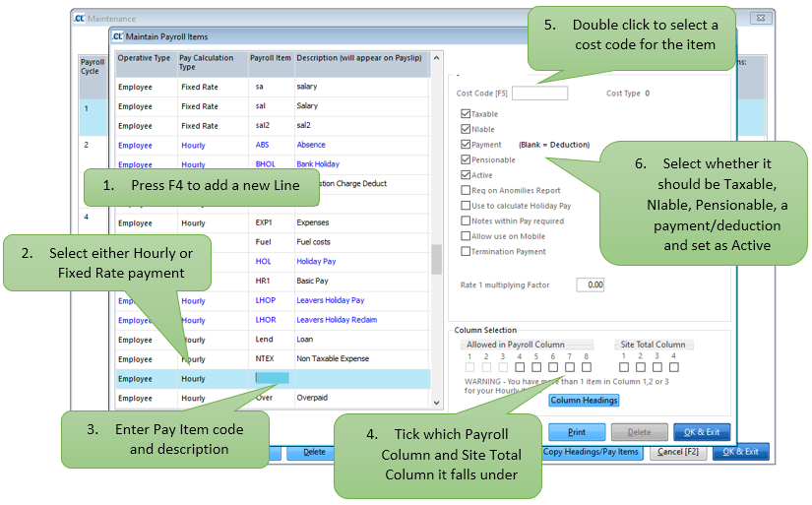Click the Maintenance window title icon
This screenshot has width=812, height=505.
80,18
